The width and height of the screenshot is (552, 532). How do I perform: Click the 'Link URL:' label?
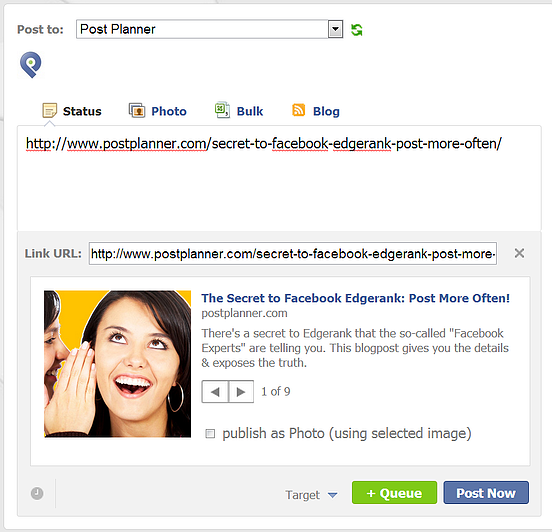[53, 254]
